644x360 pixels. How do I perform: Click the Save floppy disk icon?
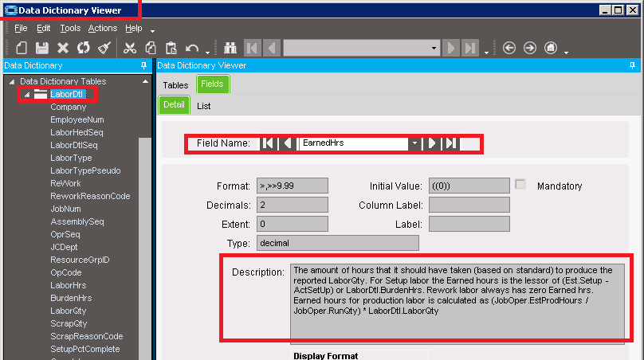click(x=42, y=48)
